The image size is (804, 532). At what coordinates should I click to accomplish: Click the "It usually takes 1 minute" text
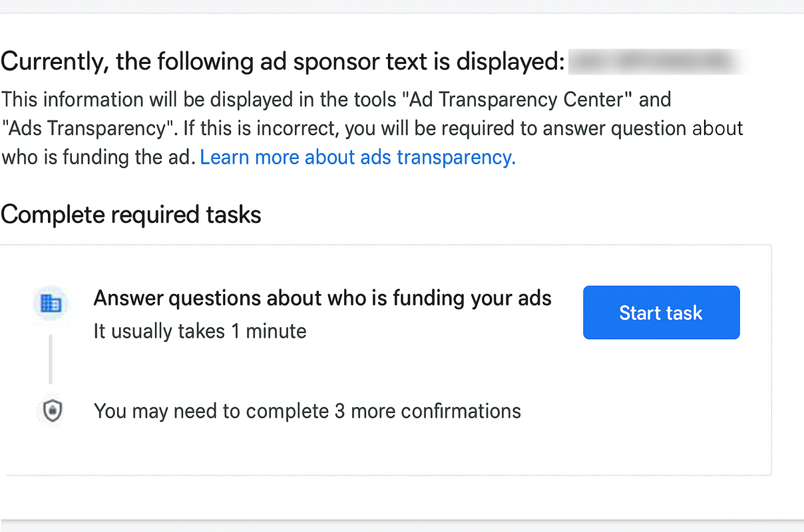200,331
